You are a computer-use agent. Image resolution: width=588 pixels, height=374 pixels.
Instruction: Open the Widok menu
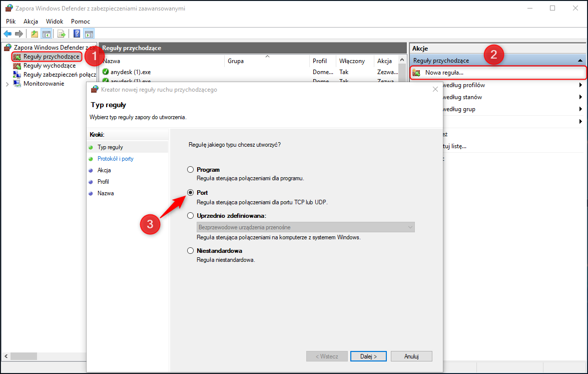click(55, 22)
